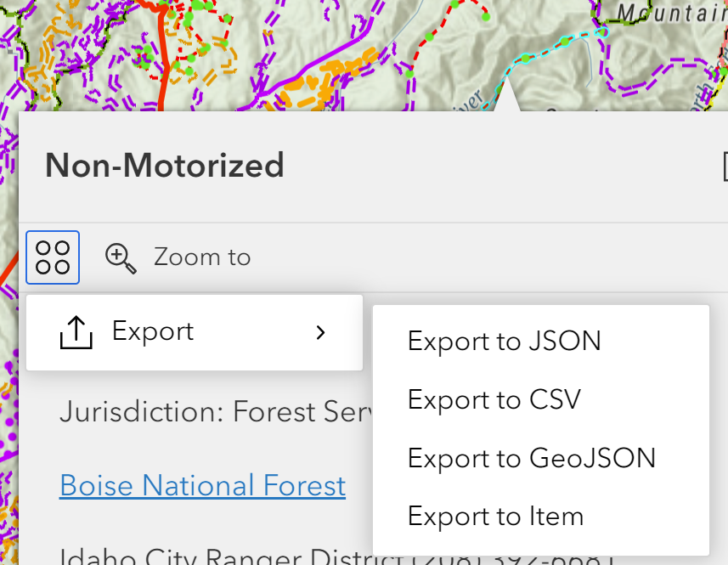Open the four-circle actions menu button
The image size is (728, 565).
pyautogui.click(x=53, y=257)
